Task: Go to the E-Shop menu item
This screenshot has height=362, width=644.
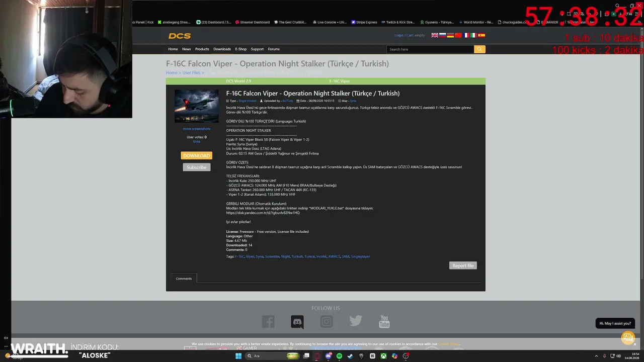Action: click(x=241, y=49)
